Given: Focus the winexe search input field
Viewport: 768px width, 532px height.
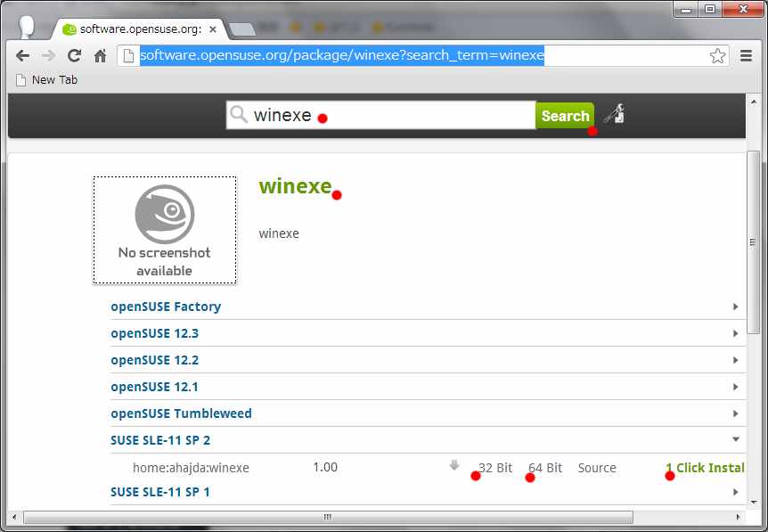Looking at the screenshot, I should tap(381, 116).
